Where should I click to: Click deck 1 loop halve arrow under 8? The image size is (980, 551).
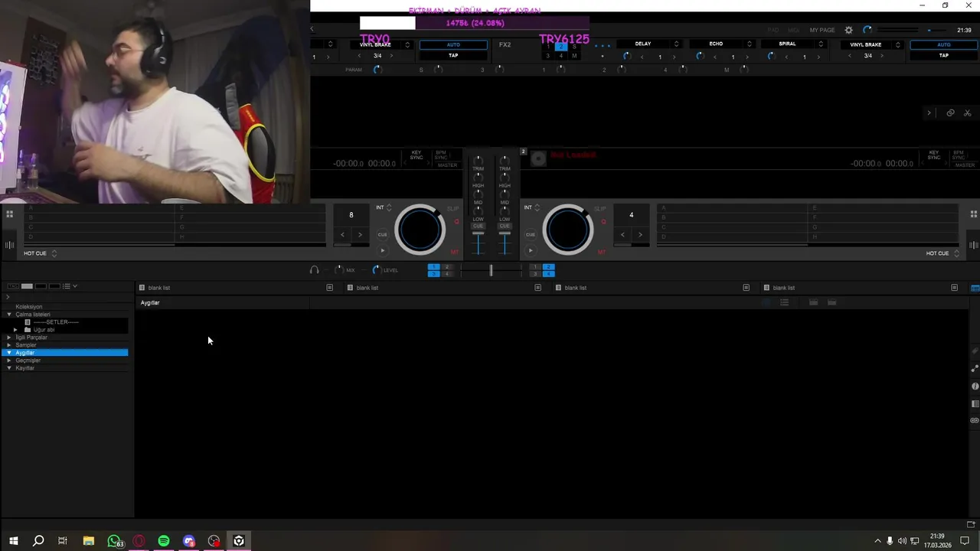click(342, 235)
